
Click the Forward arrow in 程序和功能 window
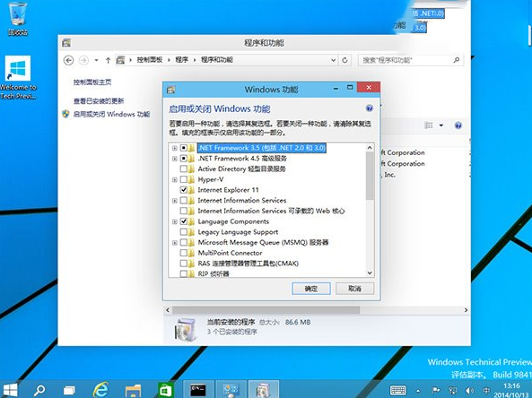pos(83,60)
